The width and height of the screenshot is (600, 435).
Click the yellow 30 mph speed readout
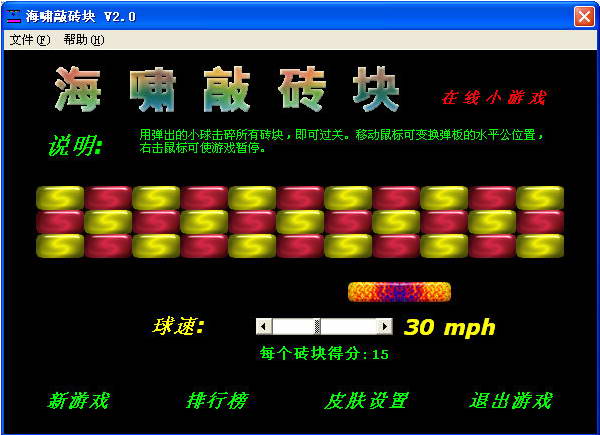(449, 327)
